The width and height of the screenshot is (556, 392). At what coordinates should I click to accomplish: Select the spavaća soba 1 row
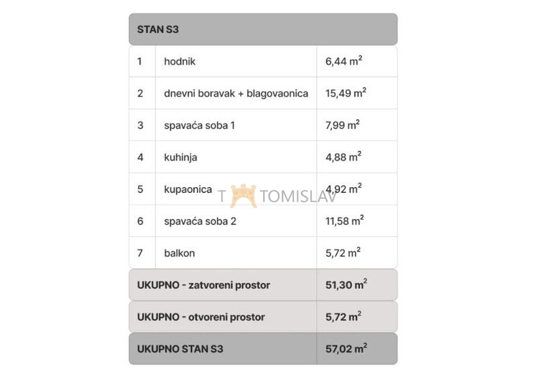(263, 125)
